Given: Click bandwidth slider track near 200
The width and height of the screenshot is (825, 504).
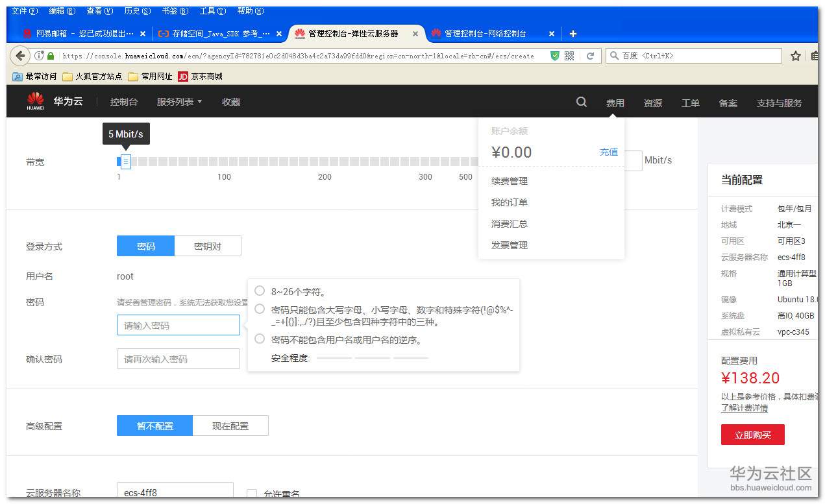Looking at the screenshot, I should click(325, 162).
